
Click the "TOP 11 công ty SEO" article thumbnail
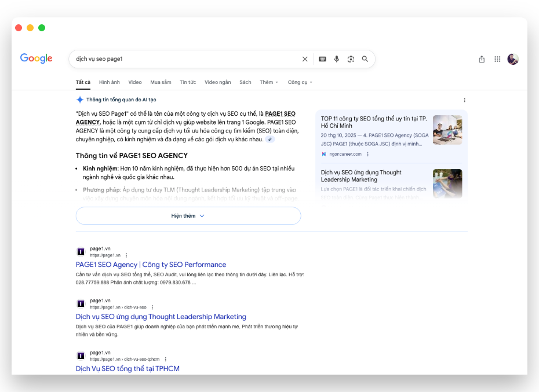447,130
